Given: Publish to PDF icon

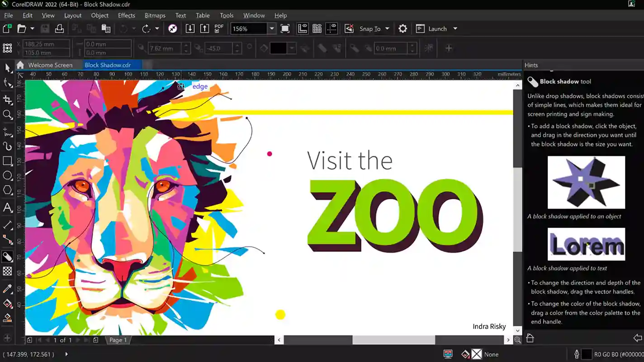Looking at the screenshot, I should point(219,28).
